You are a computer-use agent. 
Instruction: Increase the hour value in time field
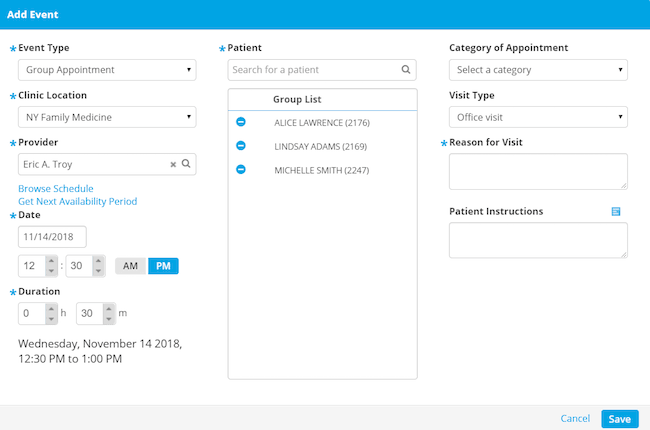(x=51, y=261)
